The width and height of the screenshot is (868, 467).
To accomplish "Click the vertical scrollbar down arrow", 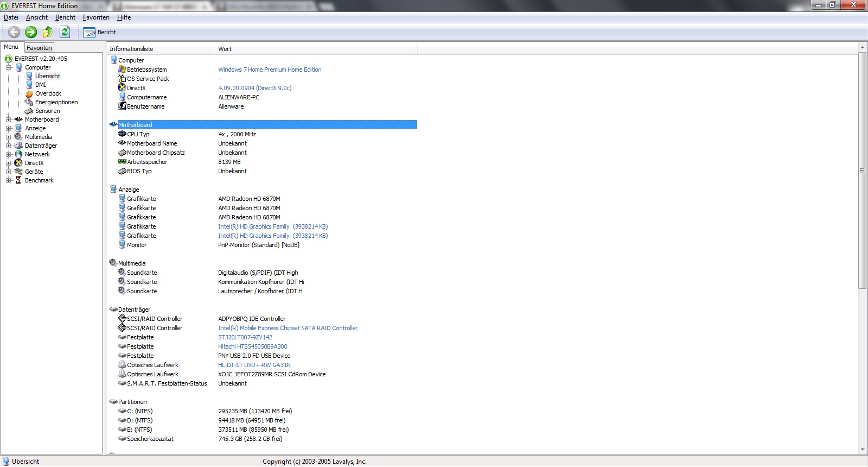I will coord(863,450).
